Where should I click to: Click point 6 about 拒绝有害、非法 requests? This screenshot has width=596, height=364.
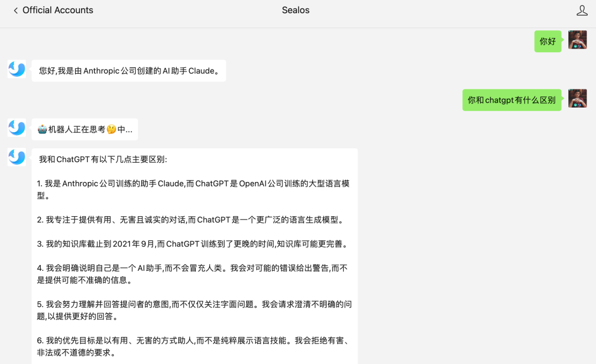coord(193,346)
